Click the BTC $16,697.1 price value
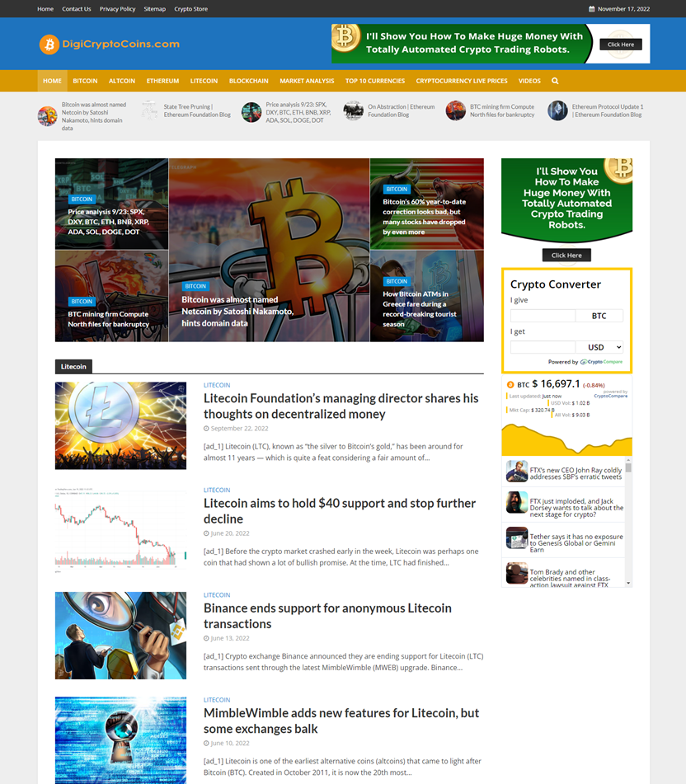 click(556, 384)
